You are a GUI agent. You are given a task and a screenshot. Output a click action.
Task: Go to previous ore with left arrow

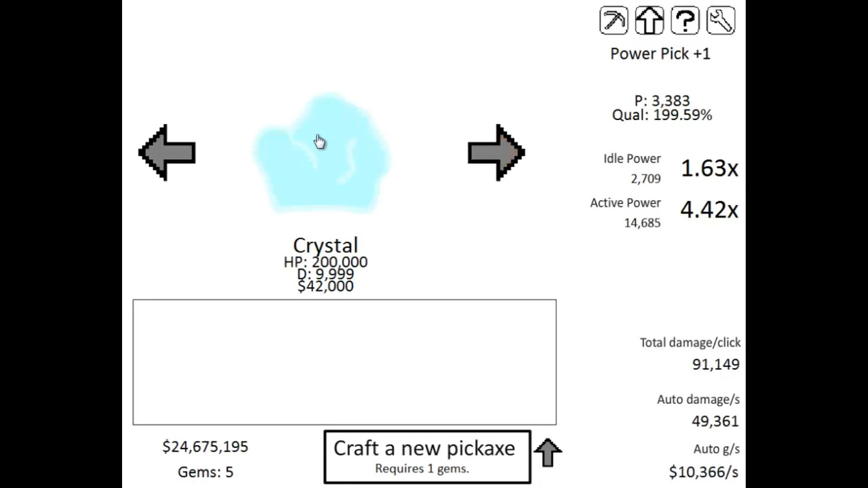click(167, 153)
